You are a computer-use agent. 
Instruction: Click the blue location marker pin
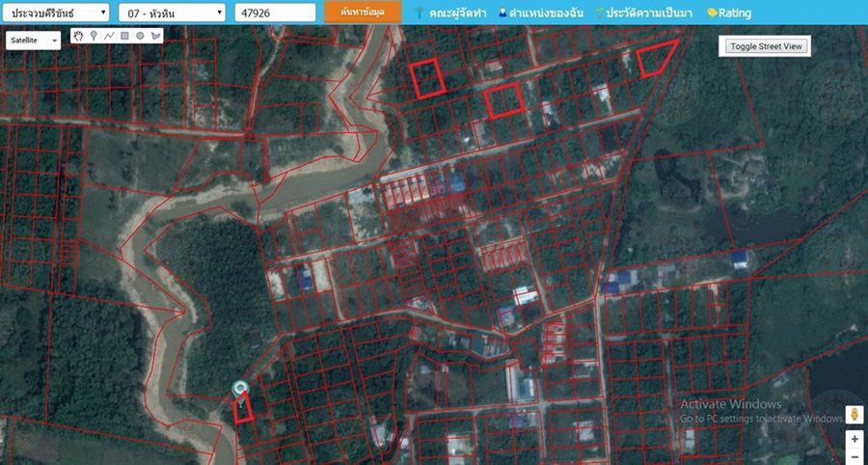pyautogui.click(x=240, y=388)
